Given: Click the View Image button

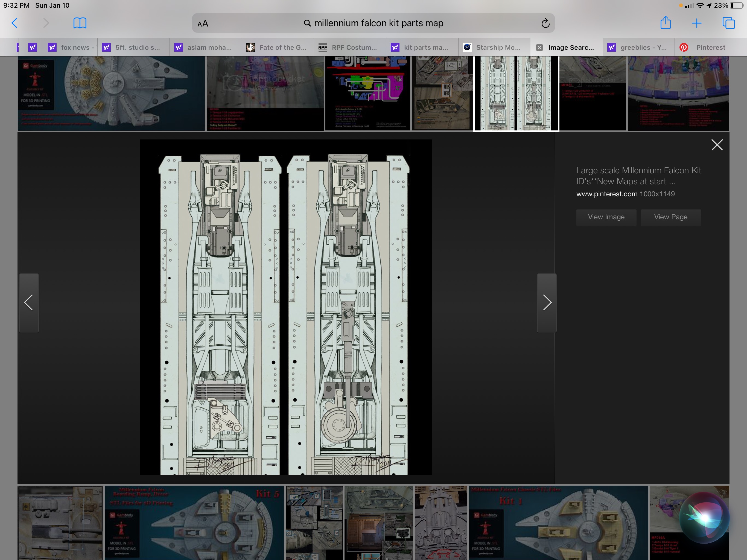Looking at the screenshot, I should [606, 217].
